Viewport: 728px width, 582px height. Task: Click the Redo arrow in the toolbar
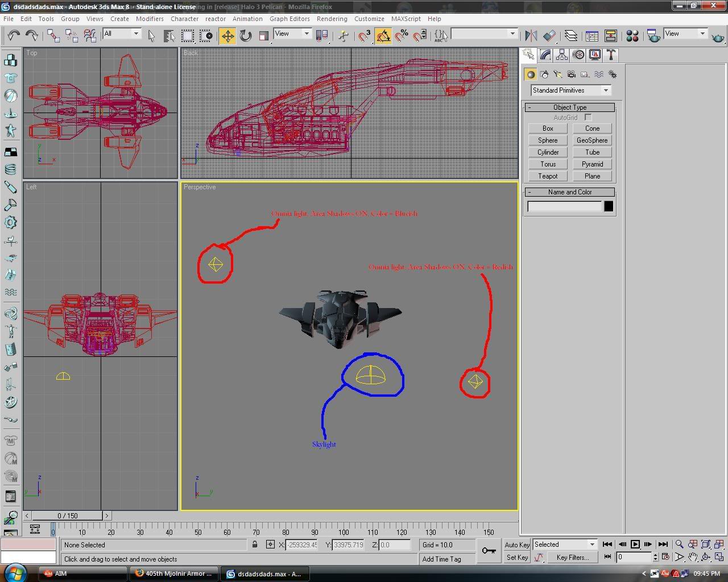pyautogui.click(x=32, y=35)
